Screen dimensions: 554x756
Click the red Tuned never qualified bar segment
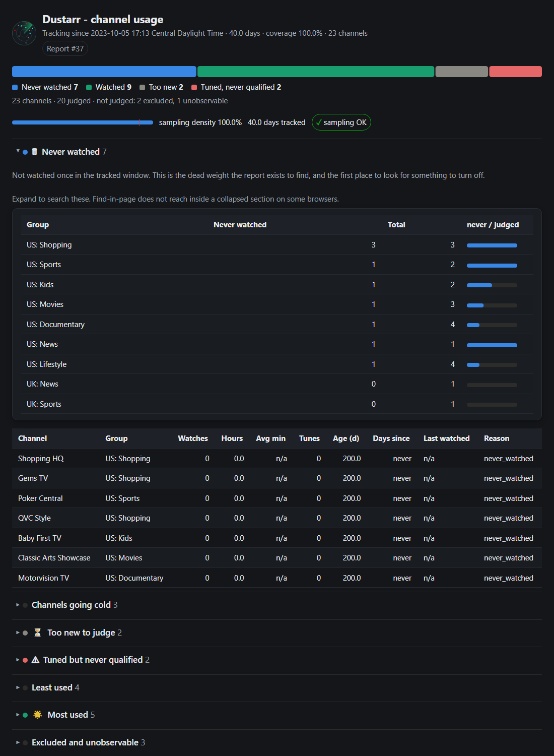(x=516, y=72)
